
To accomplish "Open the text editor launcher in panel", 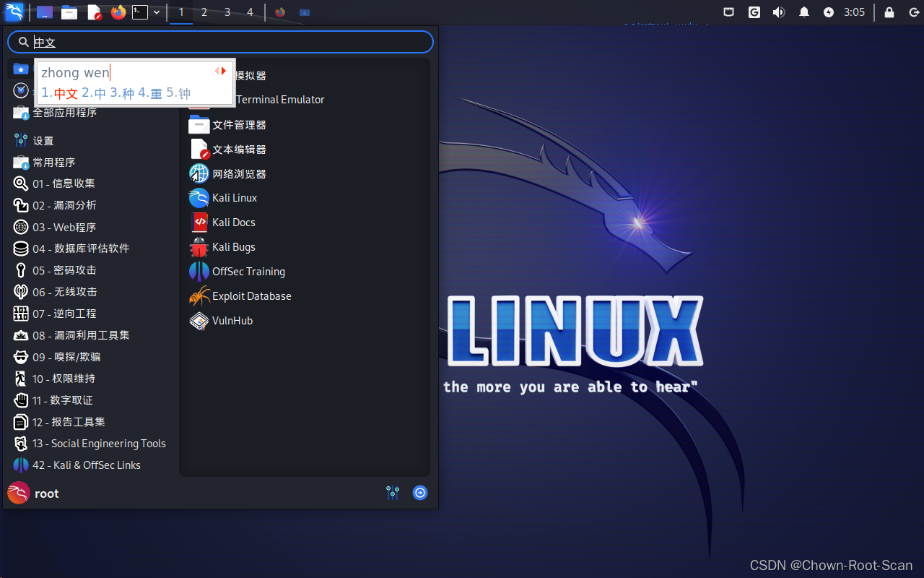I will pos(95,12).
